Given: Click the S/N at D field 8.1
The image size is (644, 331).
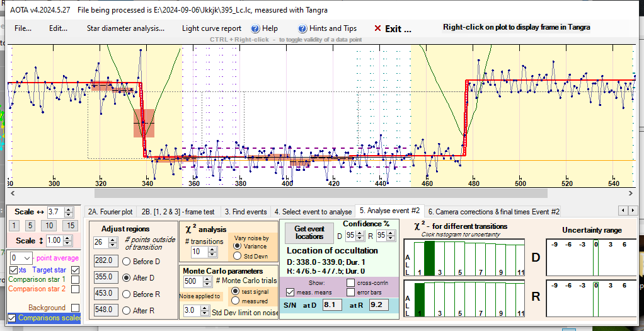Looking at the screenshot, I should coord(333,305).
